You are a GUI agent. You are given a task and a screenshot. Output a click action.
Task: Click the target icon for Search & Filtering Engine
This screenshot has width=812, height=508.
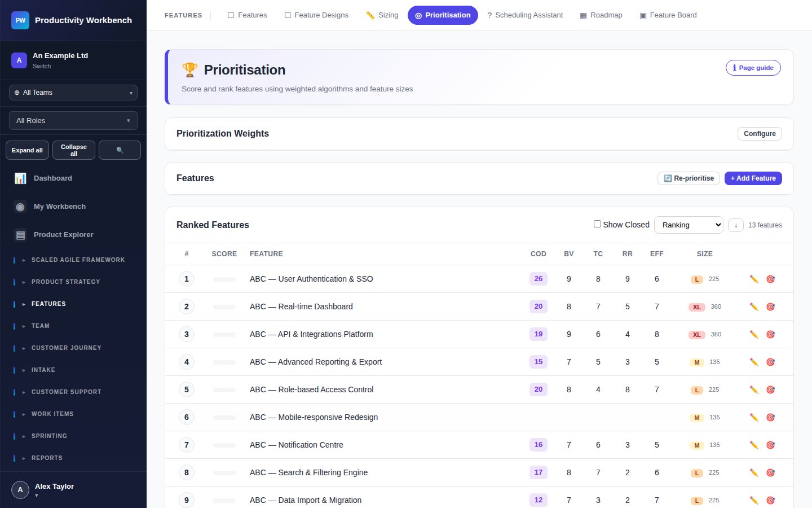[771, 472]
